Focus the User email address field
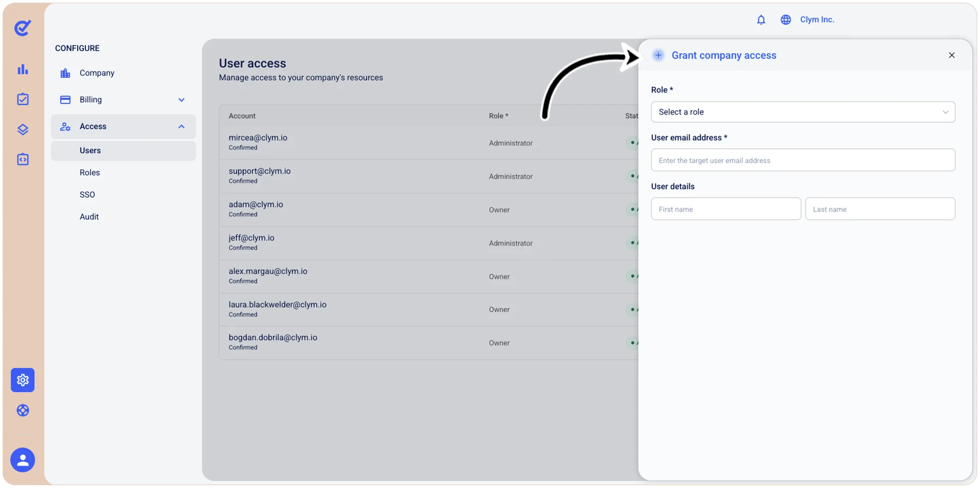 point(803,160)
